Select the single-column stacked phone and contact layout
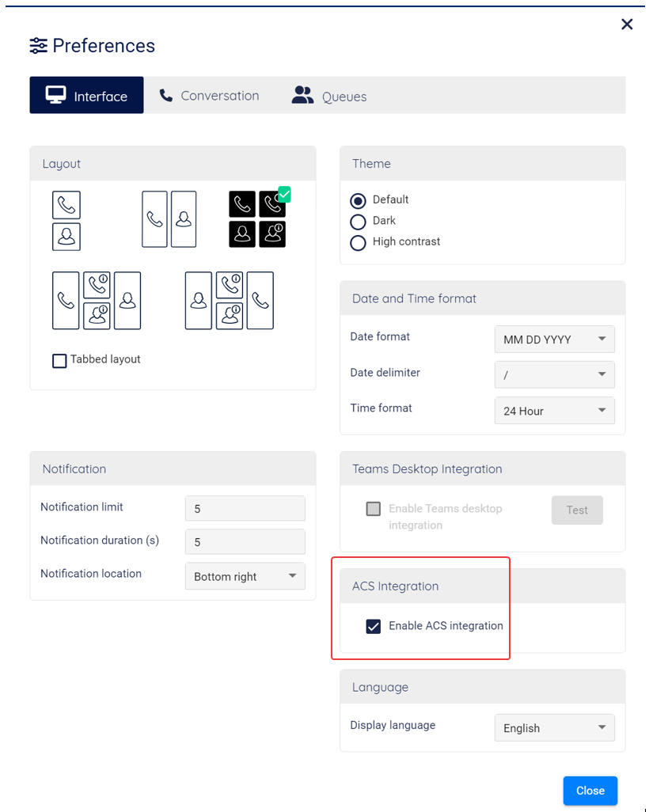The height and width of the screenshot is (812, 649). (66, 221)
